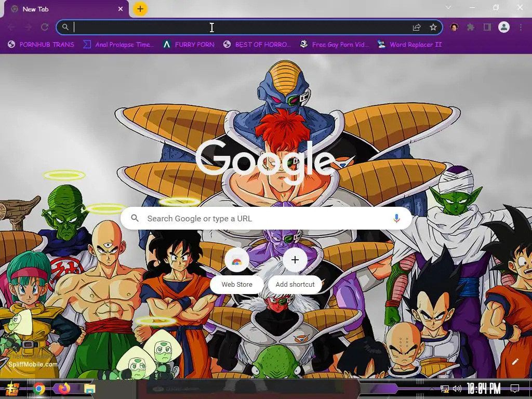
Task: Open the Windows Start button
Action: click(12, 389)
